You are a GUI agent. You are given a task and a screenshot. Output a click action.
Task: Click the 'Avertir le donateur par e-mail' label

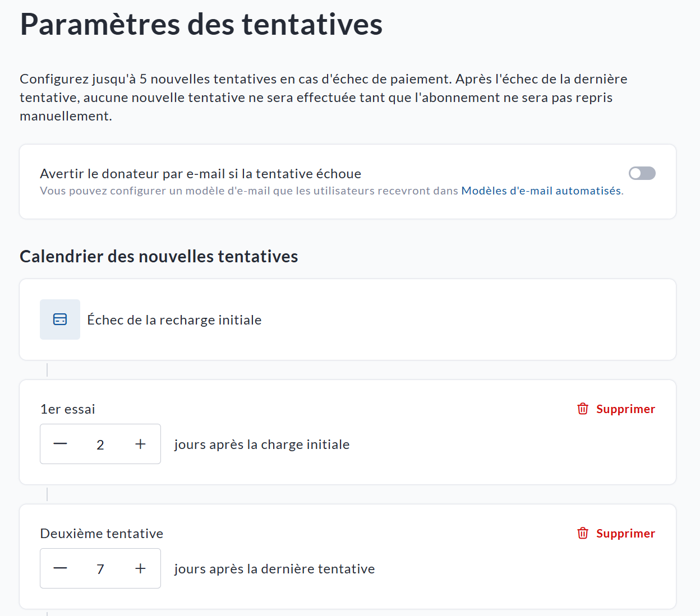(200, 174)
